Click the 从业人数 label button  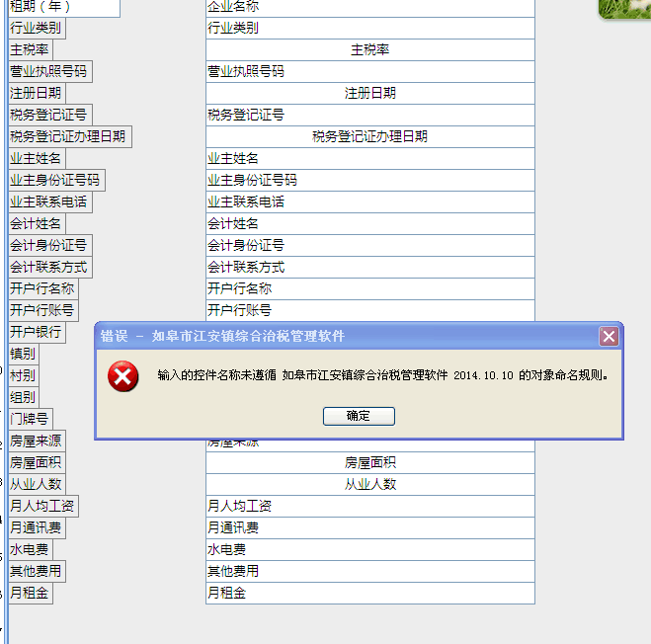click(x=36, y=484)
